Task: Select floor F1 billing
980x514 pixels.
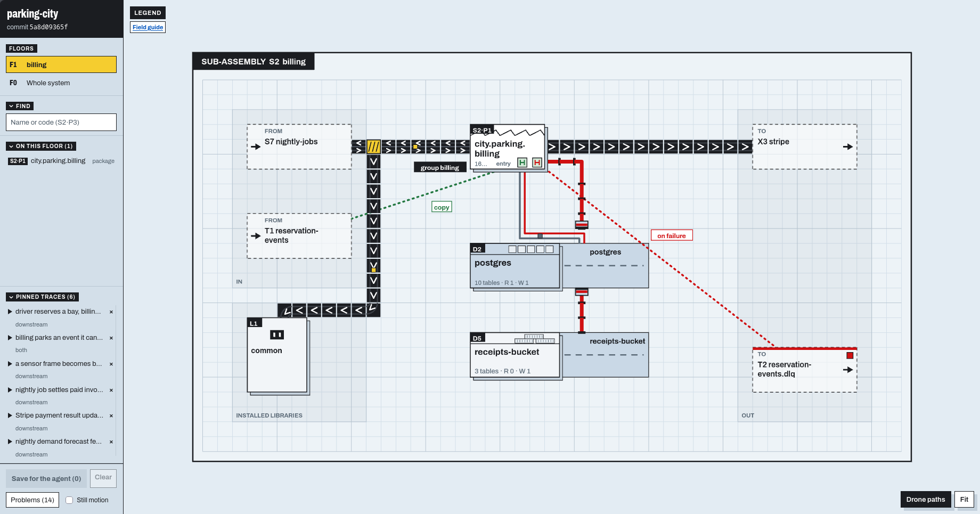Action: [x=61, y=64]
